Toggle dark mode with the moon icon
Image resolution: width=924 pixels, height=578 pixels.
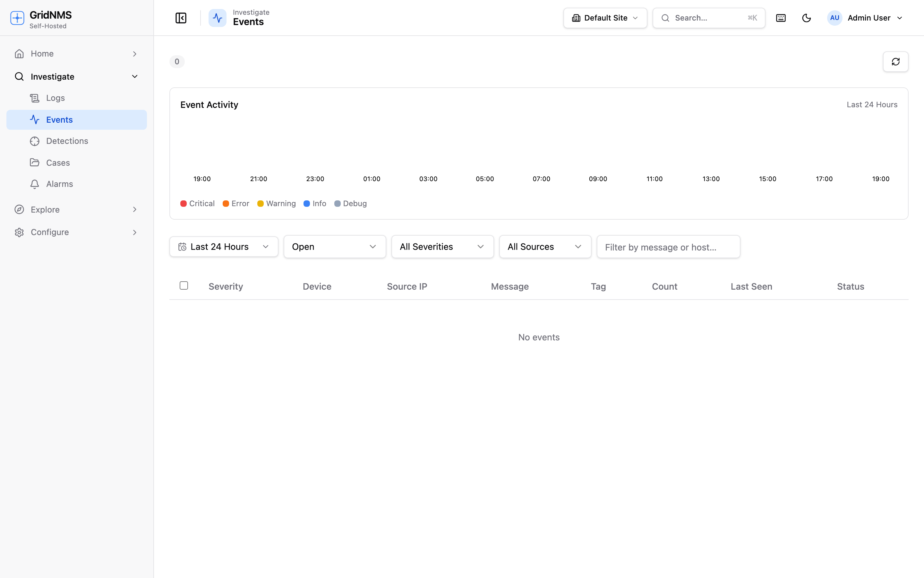pos(806,18)
